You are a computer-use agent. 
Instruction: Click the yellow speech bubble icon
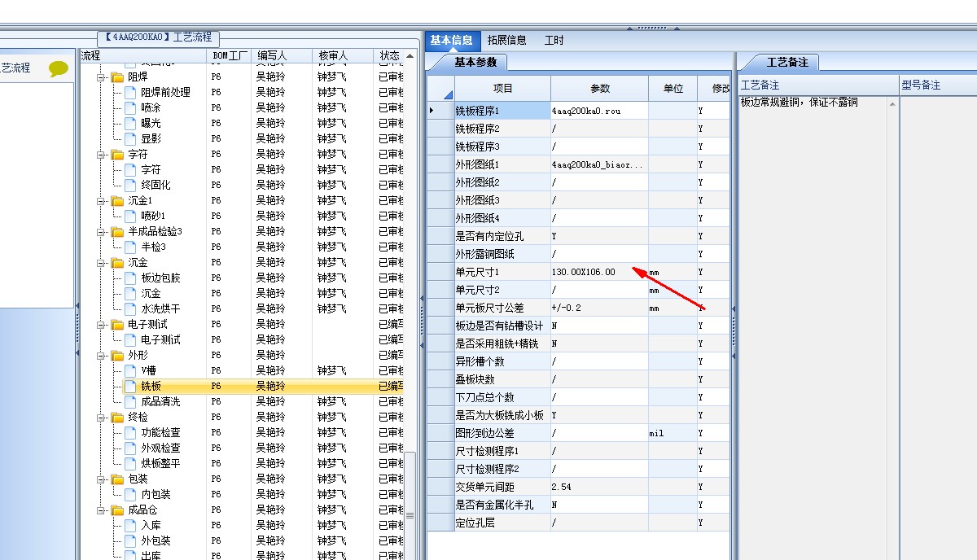59,69
